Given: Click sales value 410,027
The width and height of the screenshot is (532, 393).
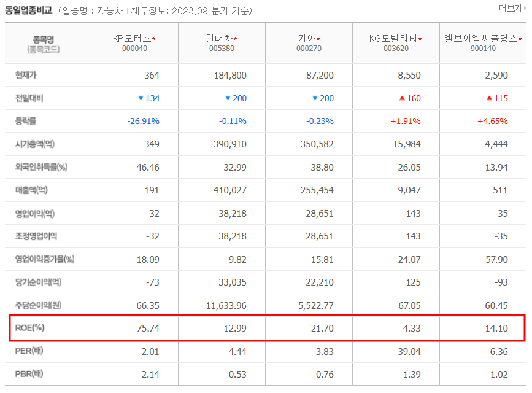Looking at the screenshot, I should 230,190.
